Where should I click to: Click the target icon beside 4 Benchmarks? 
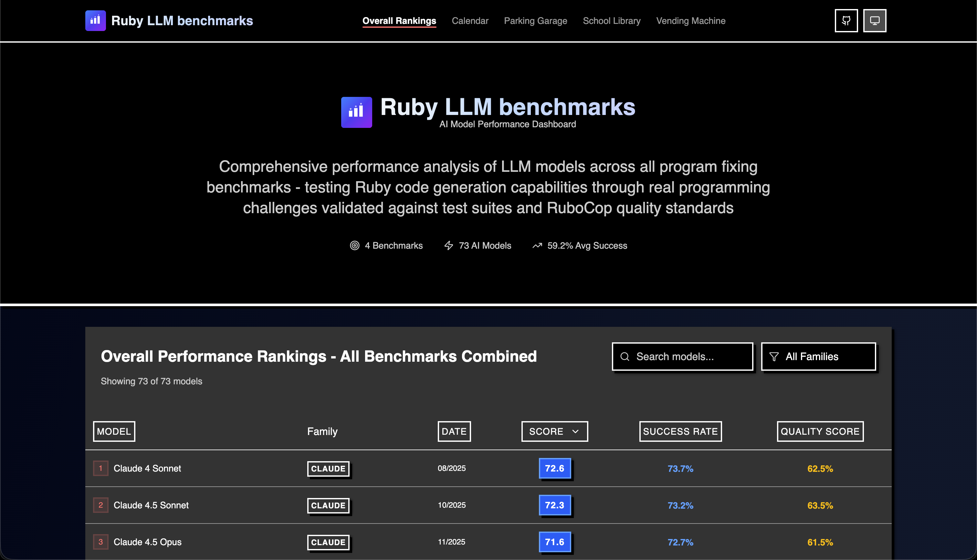click(x=354, y=245)
